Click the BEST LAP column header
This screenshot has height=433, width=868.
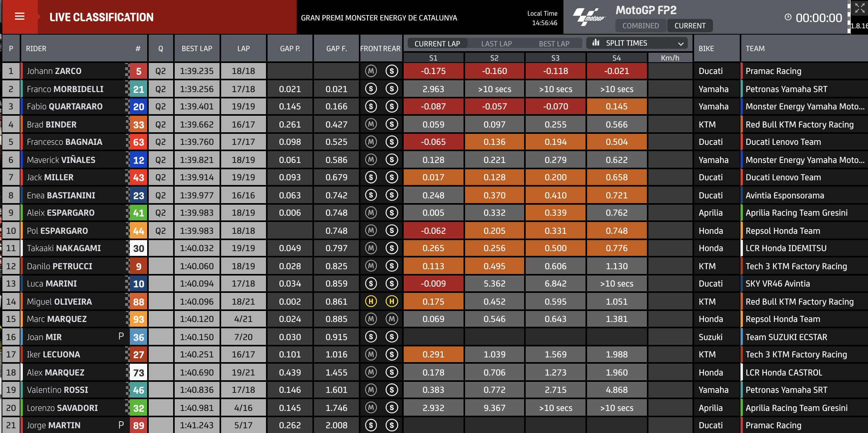point(197,49)
